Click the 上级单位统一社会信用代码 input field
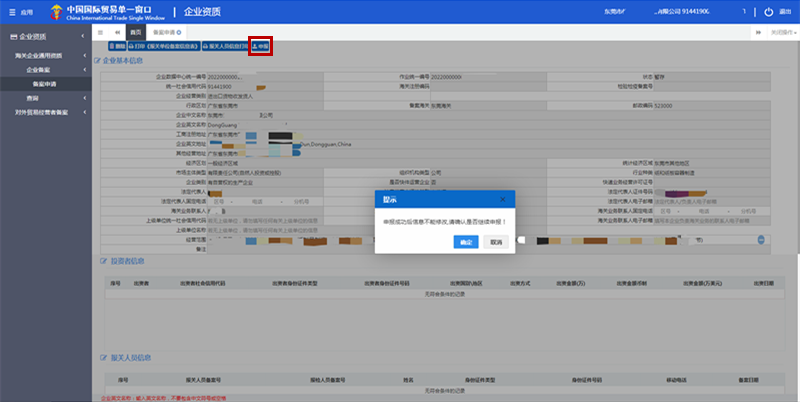Image resolution: width=800 pixels, height=402 pixels. pos(265,221)
